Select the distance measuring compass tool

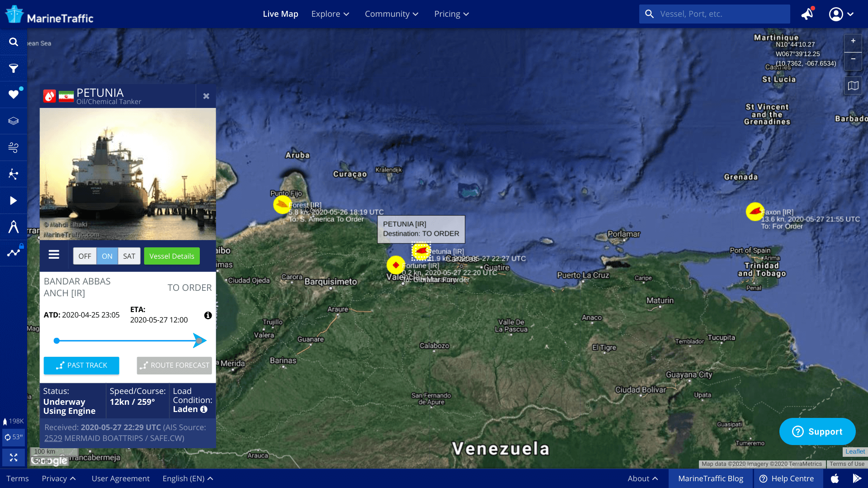tap(14, 227)
